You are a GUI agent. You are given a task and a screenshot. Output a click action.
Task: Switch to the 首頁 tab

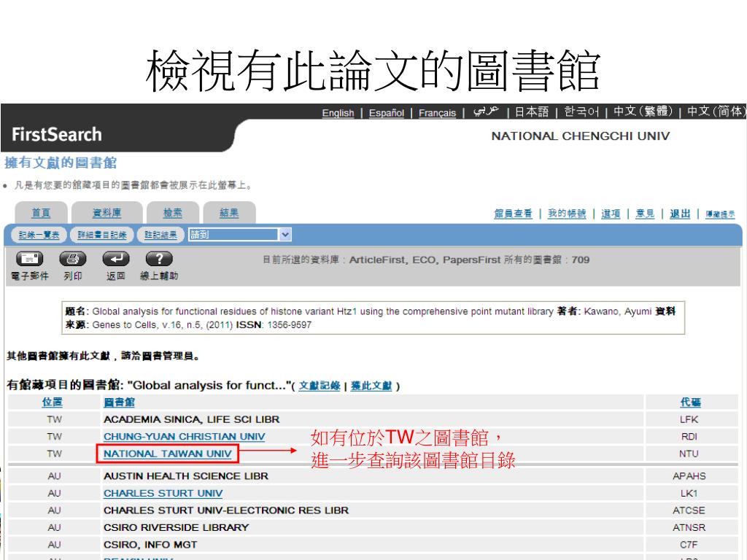point(41,213)
